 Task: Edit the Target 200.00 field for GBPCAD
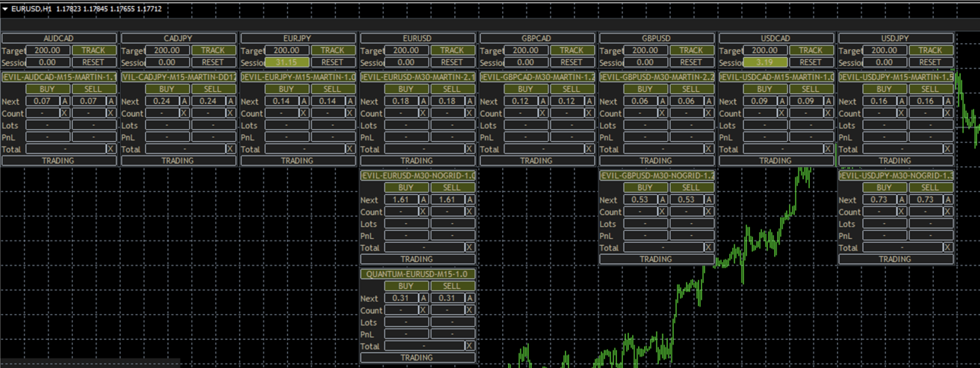tap(526, 50)
